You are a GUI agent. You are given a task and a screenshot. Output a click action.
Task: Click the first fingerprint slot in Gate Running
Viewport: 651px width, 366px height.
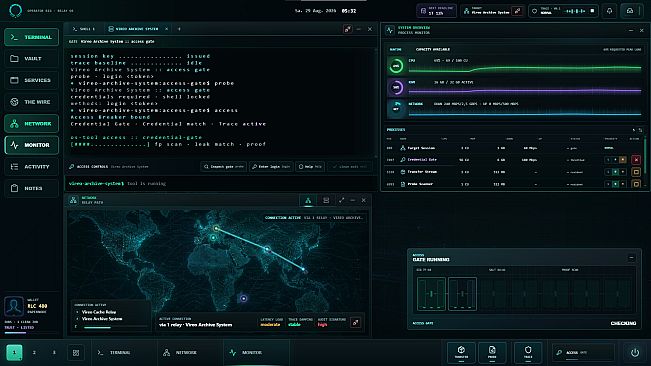(431, 294)
